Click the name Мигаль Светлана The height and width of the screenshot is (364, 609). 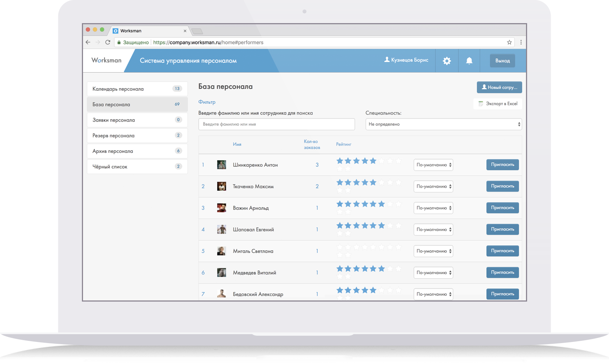(x=253, y=251)
